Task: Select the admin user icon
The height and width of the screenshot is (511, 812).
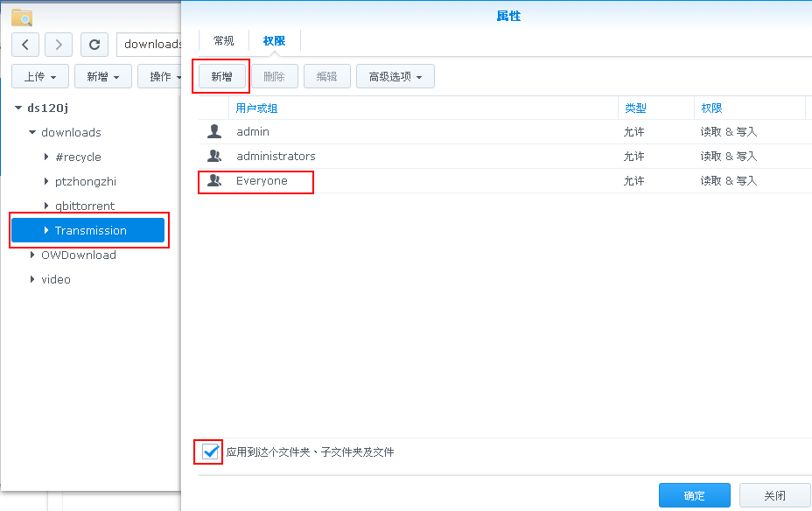Action: (x=214, y=132)
